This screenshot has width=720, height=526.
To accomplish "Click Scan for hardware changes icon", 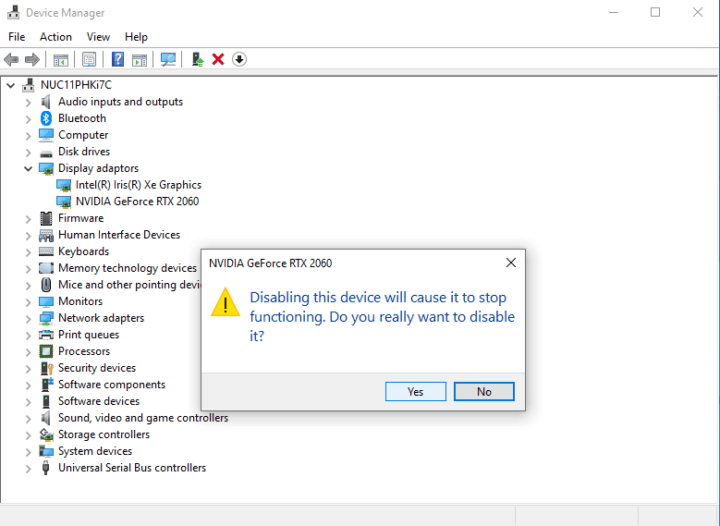I will point(168,59).
